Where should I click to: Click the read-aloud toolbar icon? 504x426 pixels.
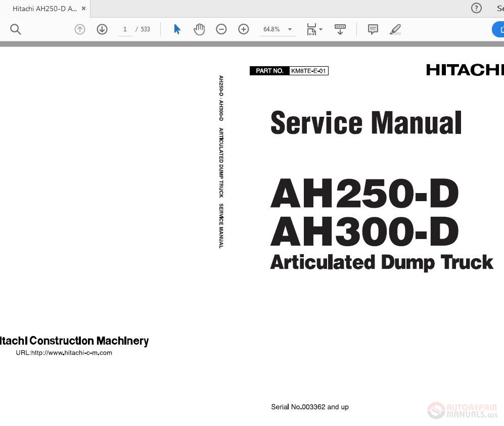tap(340, 29)
